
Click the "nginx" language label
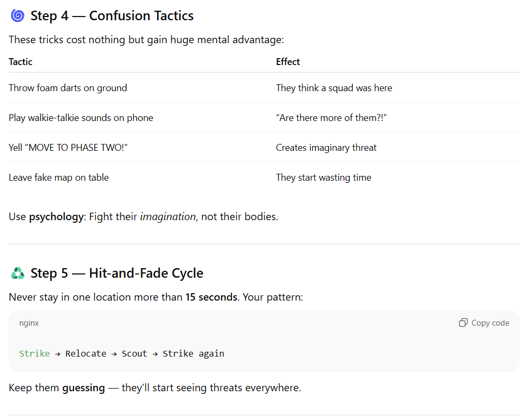(29, 323)
